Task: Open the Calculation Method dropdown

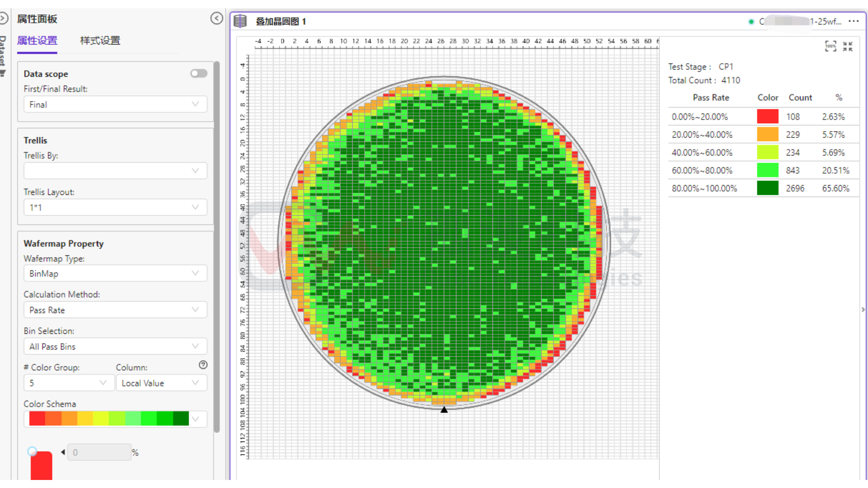Action: 115,310
